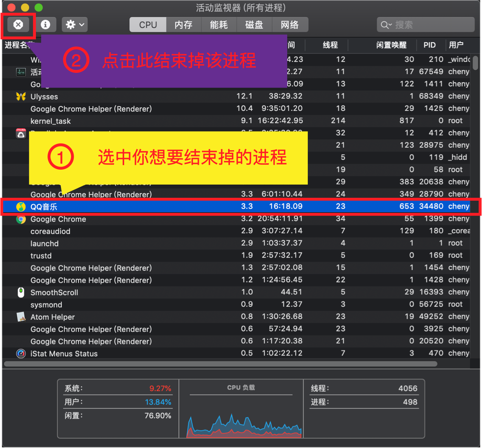Viewport: 482px width, 448px height.
Task: Click the 用户 13.84% value
Action: tap(158, 402)
